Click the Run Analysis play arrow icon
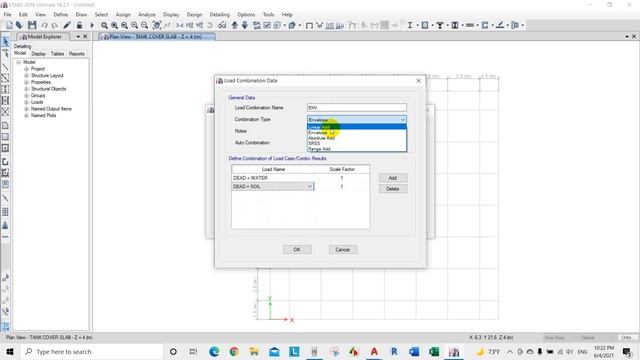Image resolution: width=640 pixels, height=360 pixels. tap(92, 25)
